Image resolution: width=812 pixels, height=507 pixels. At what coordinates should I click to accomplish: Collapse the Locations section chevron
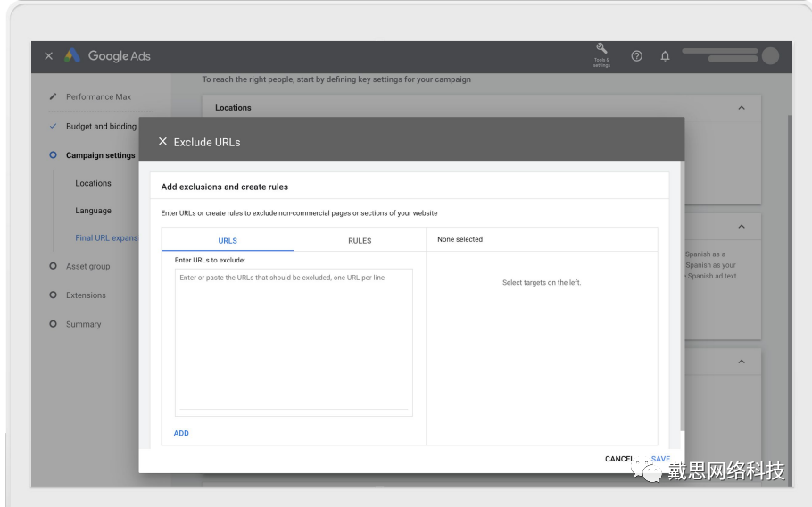[742, 108]
